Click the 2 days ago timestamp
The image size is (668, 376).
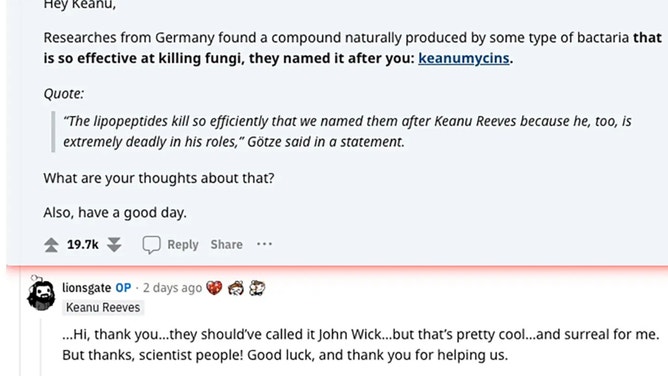click(172, 288)
